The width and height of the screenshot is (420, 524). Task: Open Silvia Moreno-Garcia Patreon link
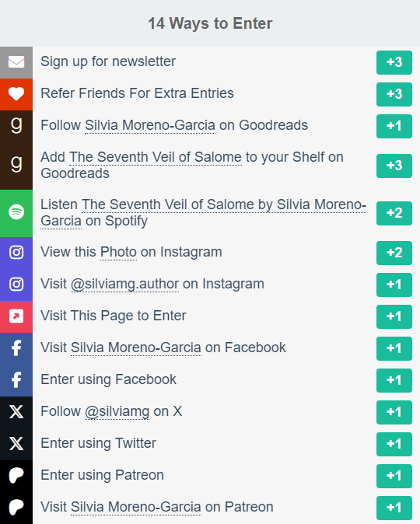136,507
